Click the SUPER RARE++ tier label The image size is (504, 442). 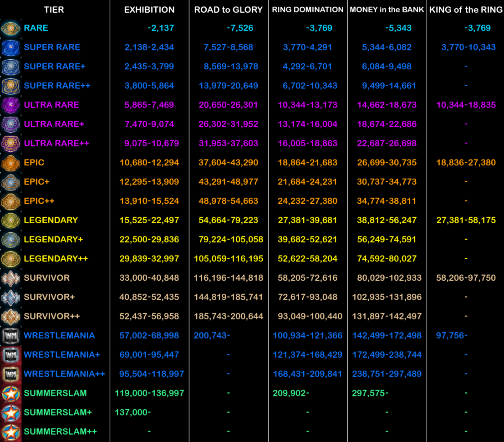(x=57, y=86)
